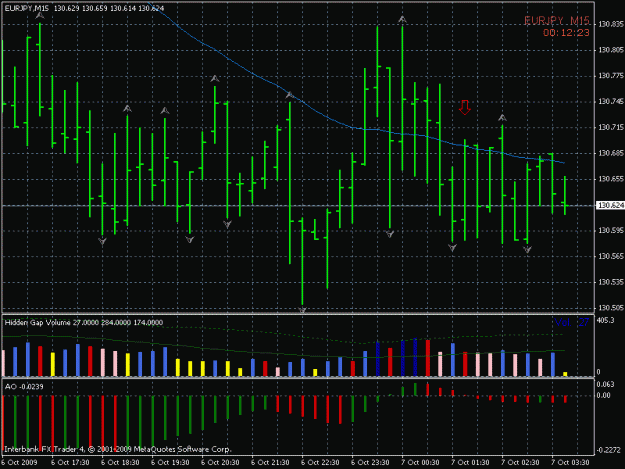The image size is (625, 469).
Task: Click the 6 Oct 2009 time label
Action: point(19,463)
